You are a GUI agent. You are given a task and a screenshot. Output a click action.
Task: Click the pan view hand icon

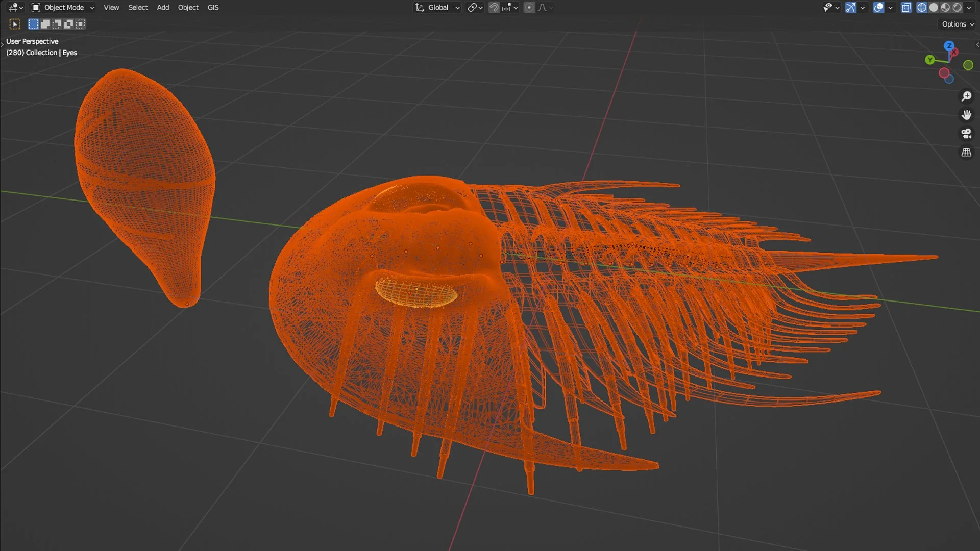966,115
